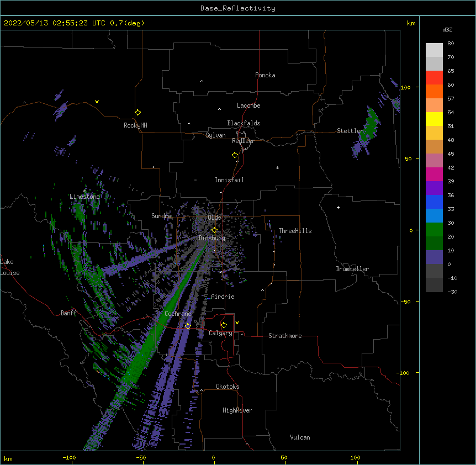476x465 pixels.
Task: Select the RedDeer city label
Action: coord(243,141)
